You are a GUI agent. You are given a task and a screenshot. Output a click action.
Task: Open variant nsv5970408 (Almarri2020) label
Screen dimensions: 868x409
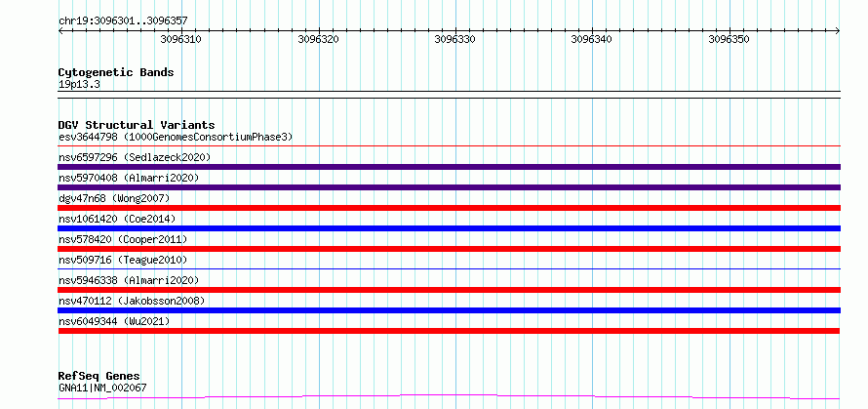click(129, 178)
